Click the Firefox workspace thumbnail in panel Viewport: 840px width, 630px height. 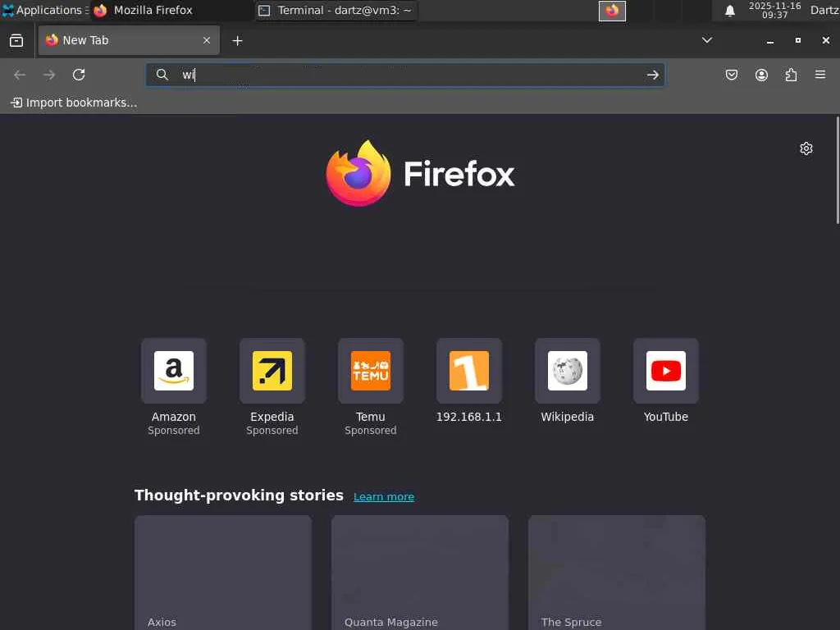pos(612,11)
